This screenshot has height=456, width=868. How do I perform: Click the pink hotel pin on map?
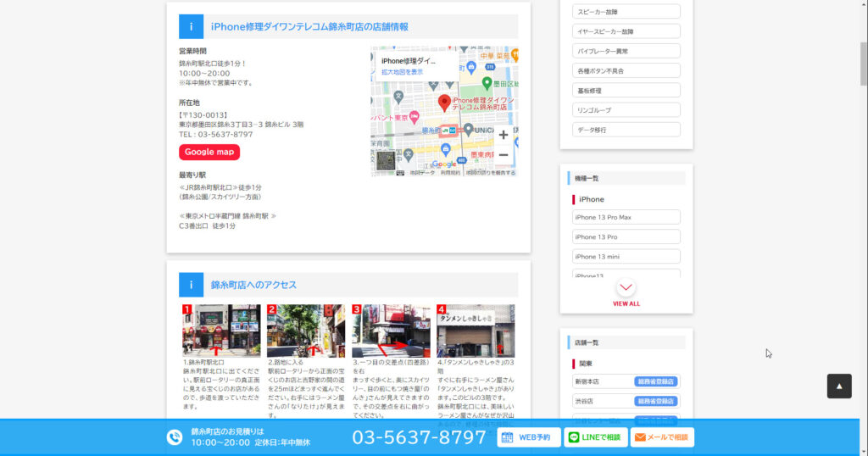(414, 117)
